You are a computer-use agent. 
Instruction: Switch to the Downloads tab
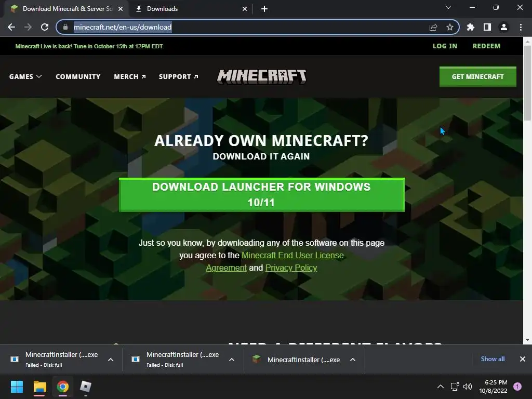191,9
